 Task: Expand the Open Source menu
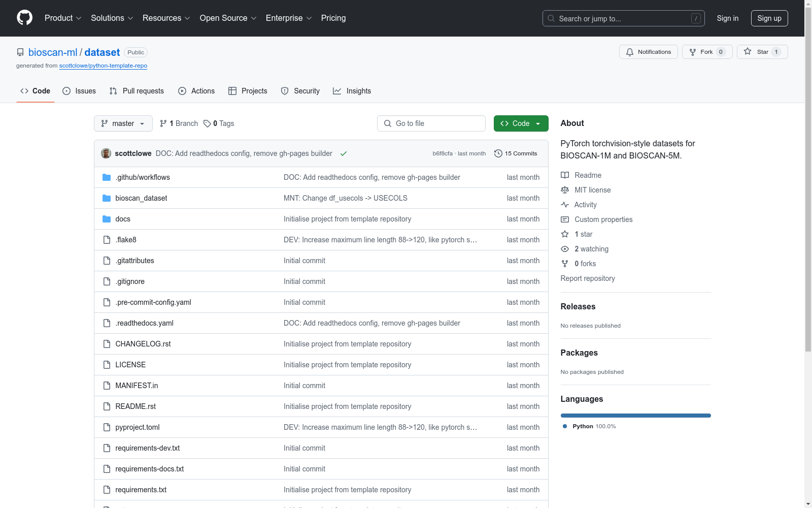point(228,18)
